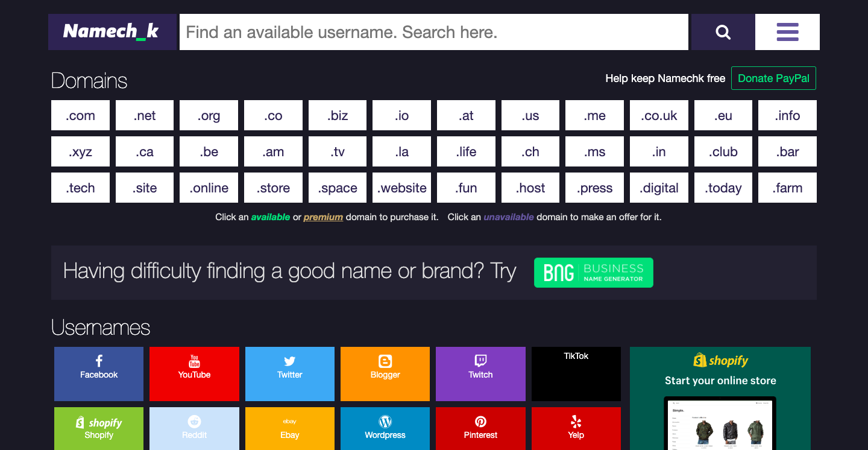This screenshot has width=868, height=450.
Task: Check username on Twitter tile
Action: [x=289, y=374]
